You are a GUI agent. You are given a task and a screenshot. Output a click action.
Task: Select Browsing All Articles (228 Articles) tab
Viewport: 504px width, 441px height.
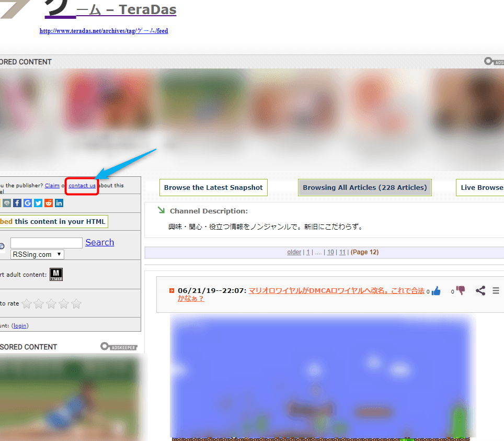point(364,187)
